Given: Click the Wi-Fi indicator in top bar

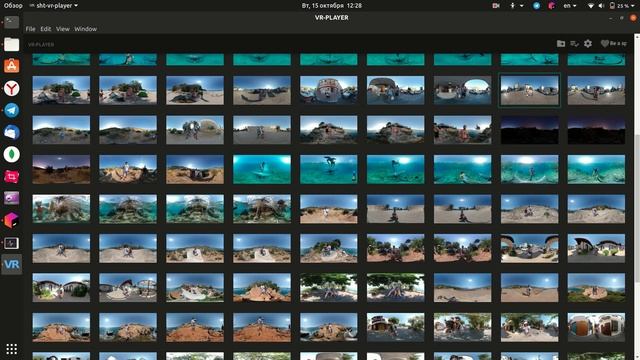Looking at the screenshot, I should [590, 6].
